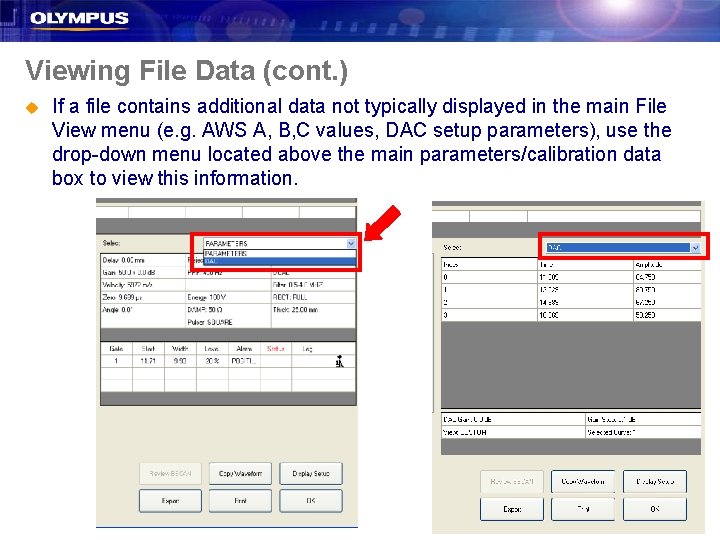Click Review BSCAN in the PARAMETERS view
The width and height of the screenshot is (720, 540).
[x=170, y=473]
